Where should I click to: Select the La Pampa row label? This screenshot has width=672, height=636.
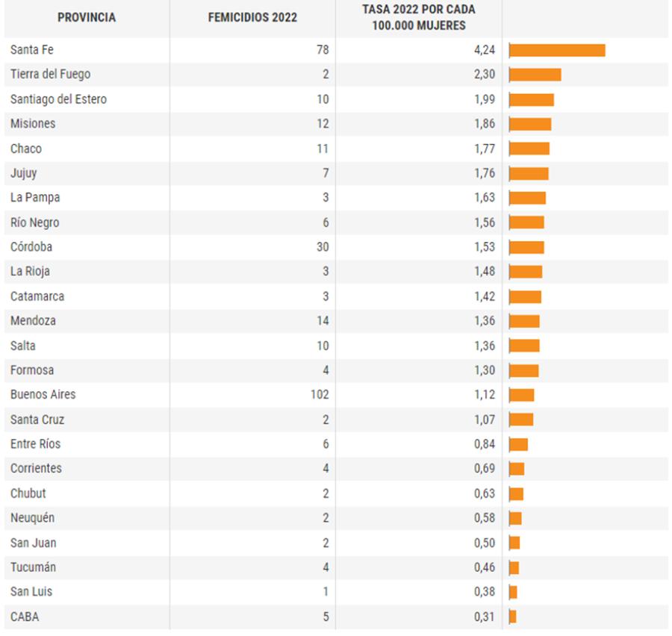pyautogui.click(x=35, y=198)
